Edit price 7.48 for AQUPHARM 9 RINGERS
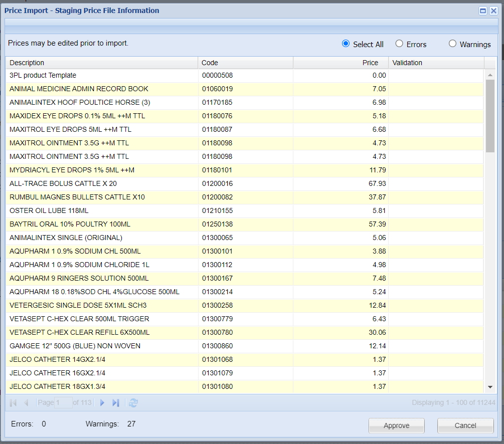Image resolution: width=504 pixels, height=444 pixels. tap(341, 278)
